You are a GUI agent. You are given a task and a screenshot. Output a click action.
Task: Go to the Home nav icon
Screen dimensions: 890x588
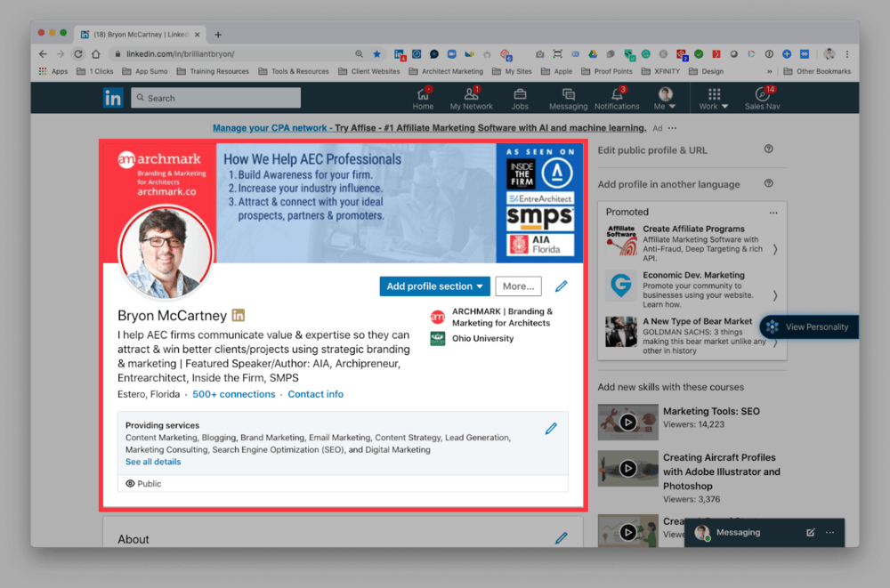click(423, 98)
